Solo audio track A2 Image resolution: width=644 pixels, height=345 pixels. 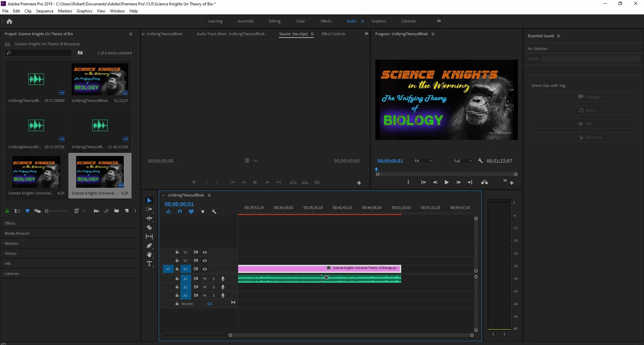(214, 287)
